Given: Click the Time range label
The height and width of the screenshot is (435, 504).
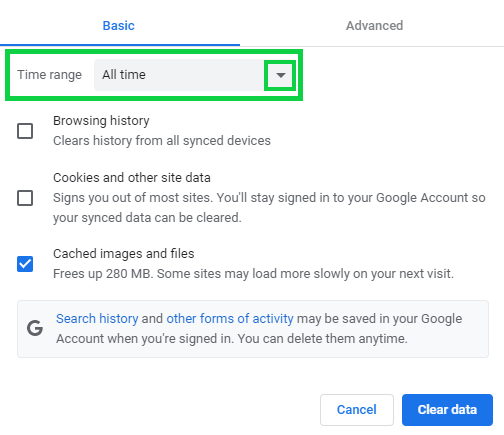Looking at the screenshot, I should click(x=49, y=75).
